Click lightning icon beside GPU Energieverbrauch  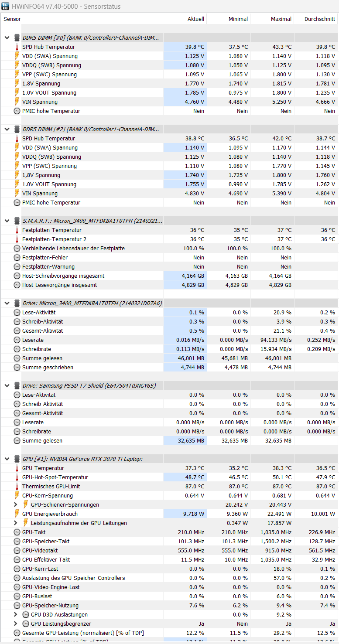pyautogui.click(x=17, y=514)
